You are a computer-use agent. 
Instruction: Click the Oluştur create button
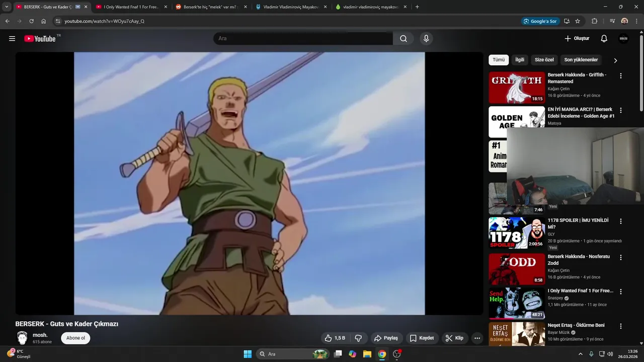(x=577, y=39)
